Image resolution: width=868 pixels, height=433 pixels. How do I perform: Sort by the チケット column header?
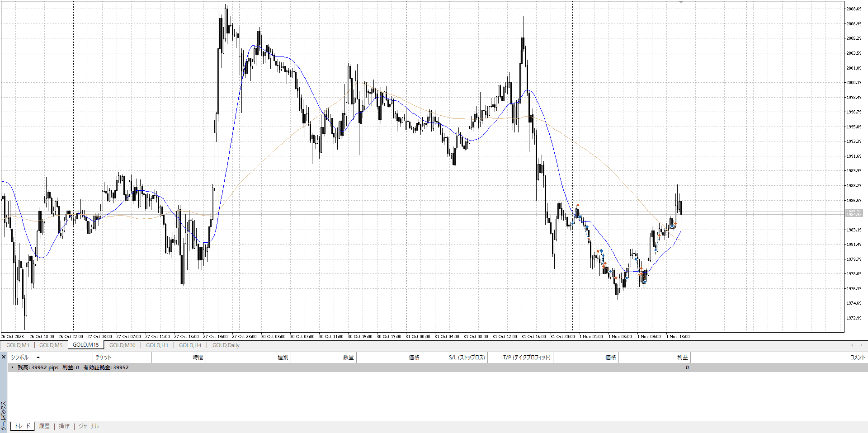tap(104, 358)
